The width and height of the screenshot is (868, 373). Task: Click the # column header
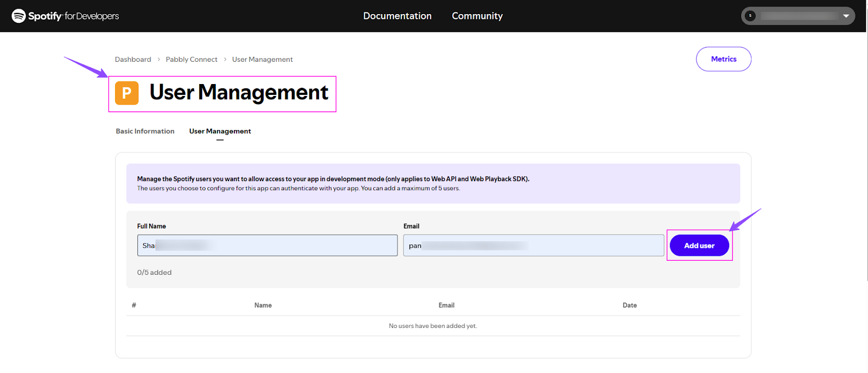[x=134, y=305]
